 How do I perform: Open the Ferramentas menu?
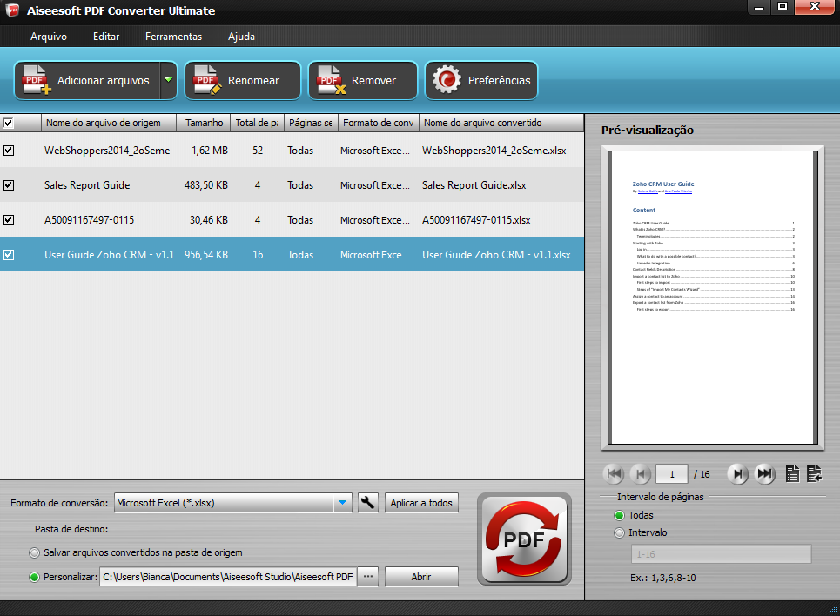point(173,37)
